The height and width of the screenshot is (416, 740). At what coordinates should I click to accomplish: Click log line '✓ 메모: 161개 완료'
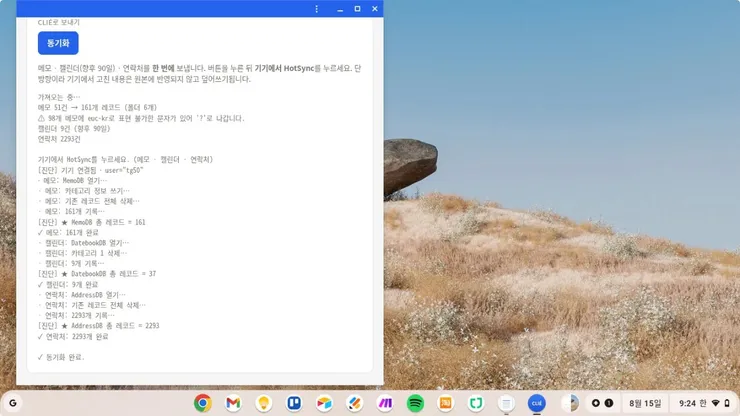68,232
